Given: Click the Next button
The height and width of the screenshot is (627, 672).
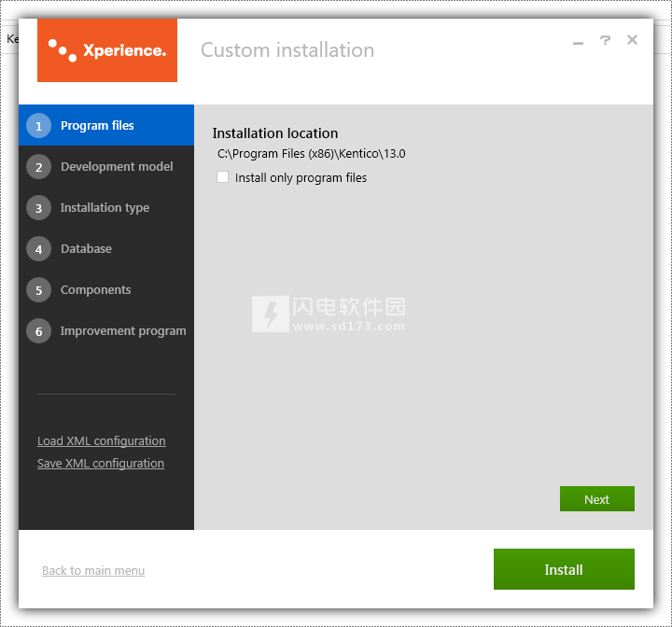Looking at the screenshot, I should [597, 499].
